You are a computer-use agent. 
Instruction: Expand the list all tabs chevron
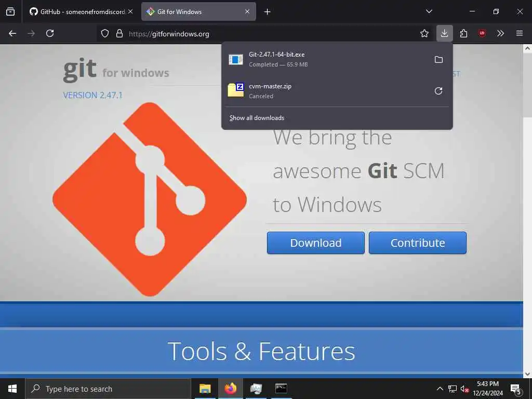[429, 11]
